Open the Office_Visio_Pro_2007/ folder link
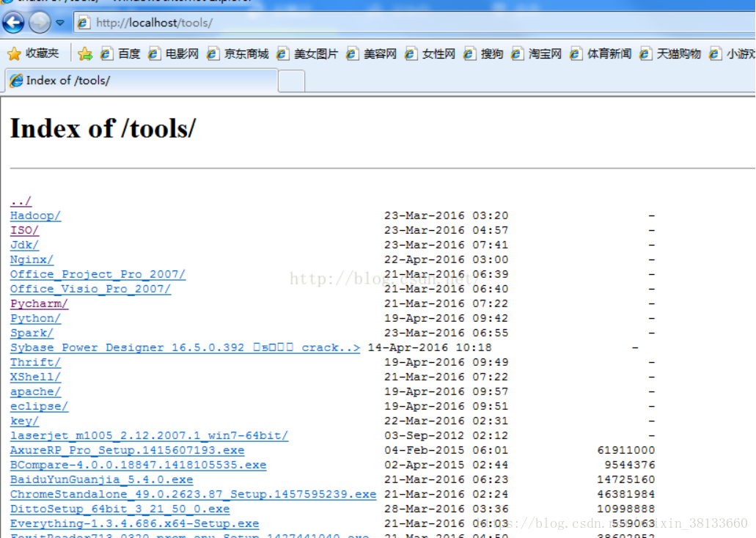756x538 pixels. click(91, 289)
